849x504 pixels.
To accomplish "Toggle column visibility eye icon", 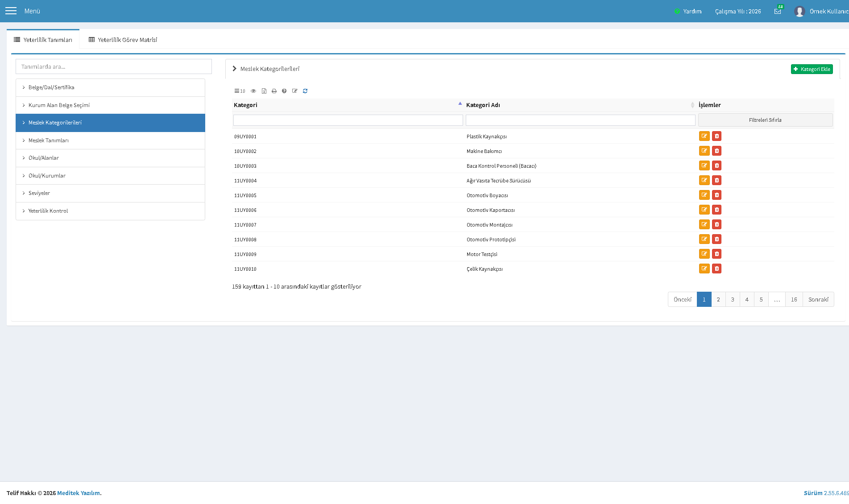I will (x=253, y=91).
